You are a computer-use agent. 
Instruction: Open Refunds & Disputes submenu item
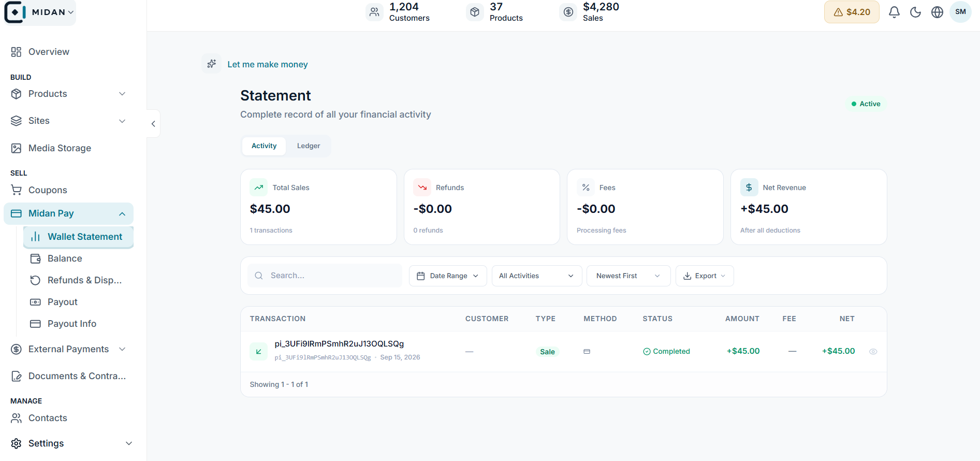[84, 280]
